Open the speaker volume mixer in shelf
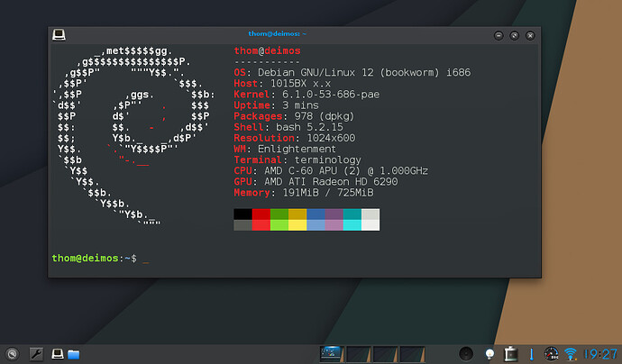622x364 pixels. coord(466,354)
